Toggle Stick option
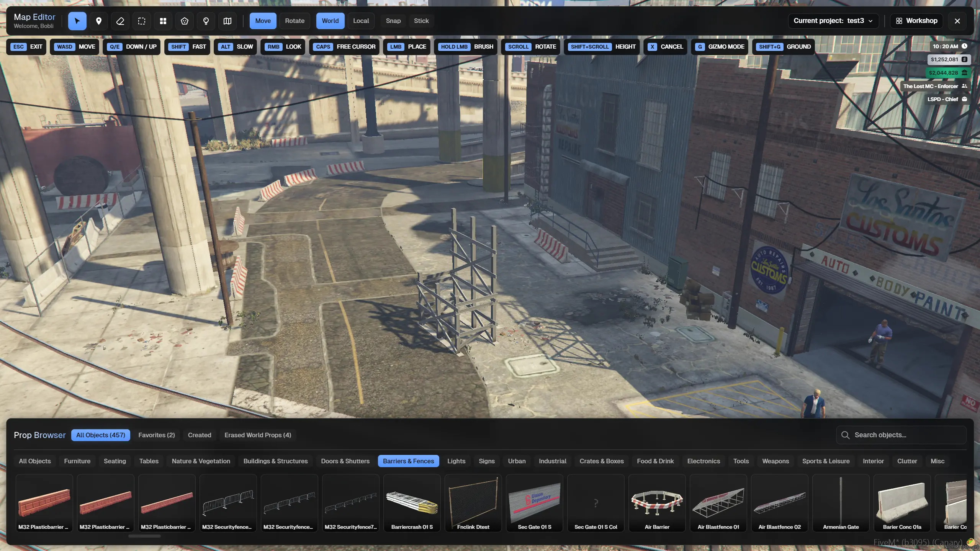 pyautogui.click(x=421, y=21)
